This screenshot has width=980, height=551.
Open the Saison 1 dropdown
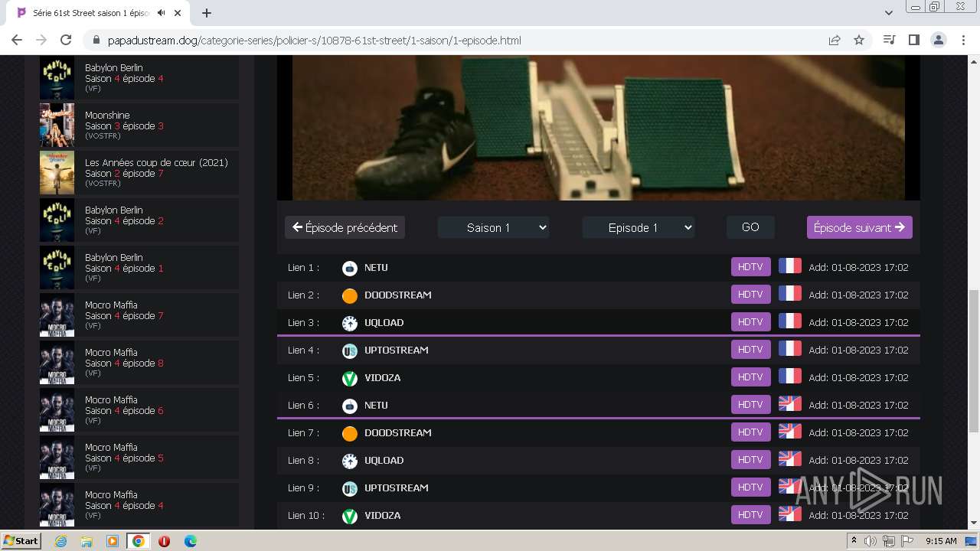pos(493,227)
